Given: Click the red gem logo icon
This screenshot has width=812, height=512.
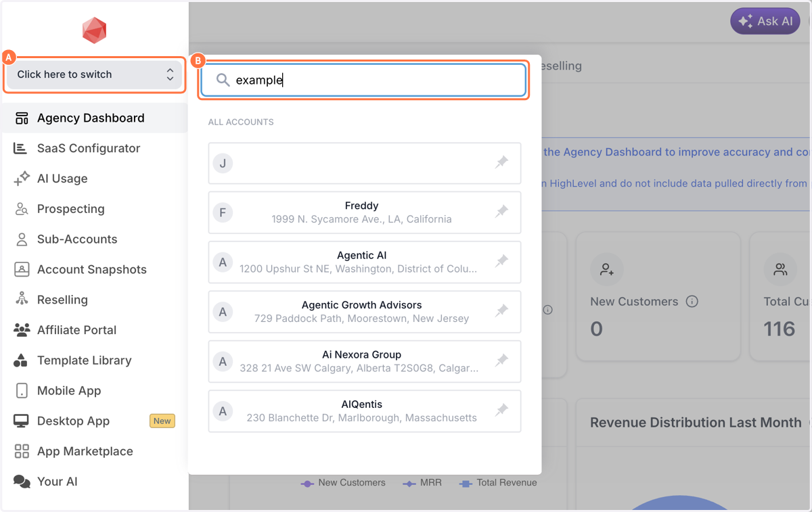Looking at the screenshot, I should point(94,30).
